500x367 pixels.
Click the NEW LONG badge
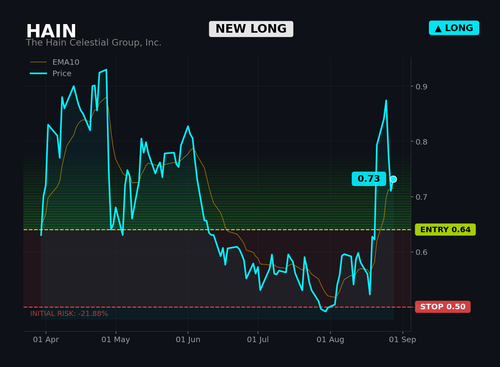tap(251, 29)
